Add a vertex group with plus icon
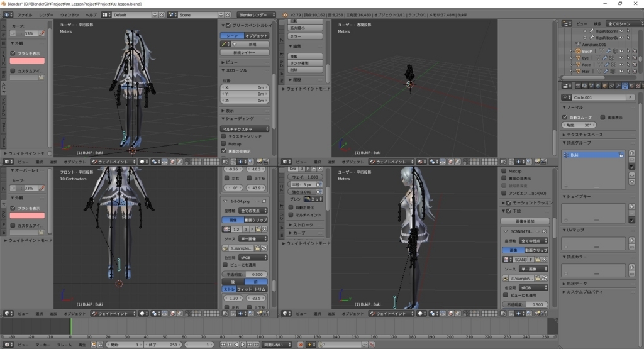The height and width of the screenshot is (349, 644). pyautogui.click(x=631, y=153)
